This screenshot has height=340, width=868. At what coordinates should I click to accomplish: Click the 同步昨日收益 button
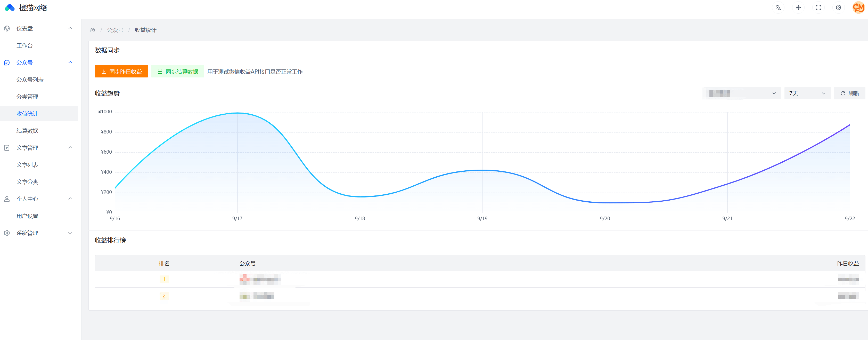point(121,72)
